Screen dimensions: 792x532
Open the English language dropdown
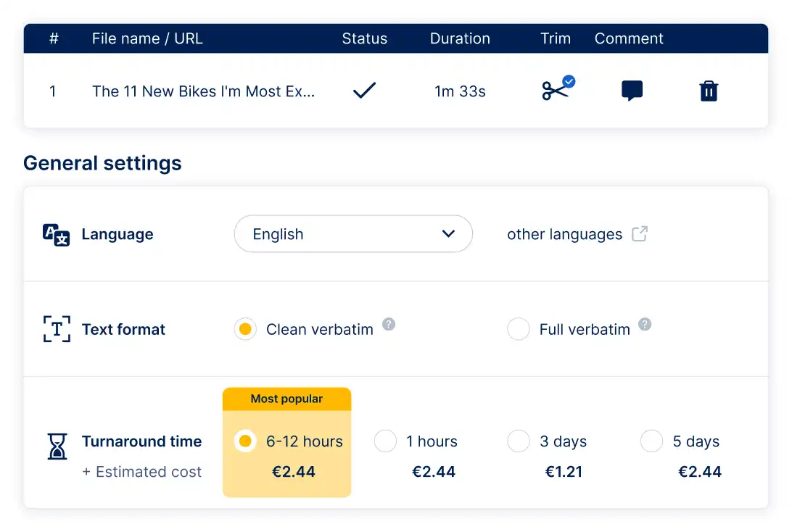(x=352, y=233)
